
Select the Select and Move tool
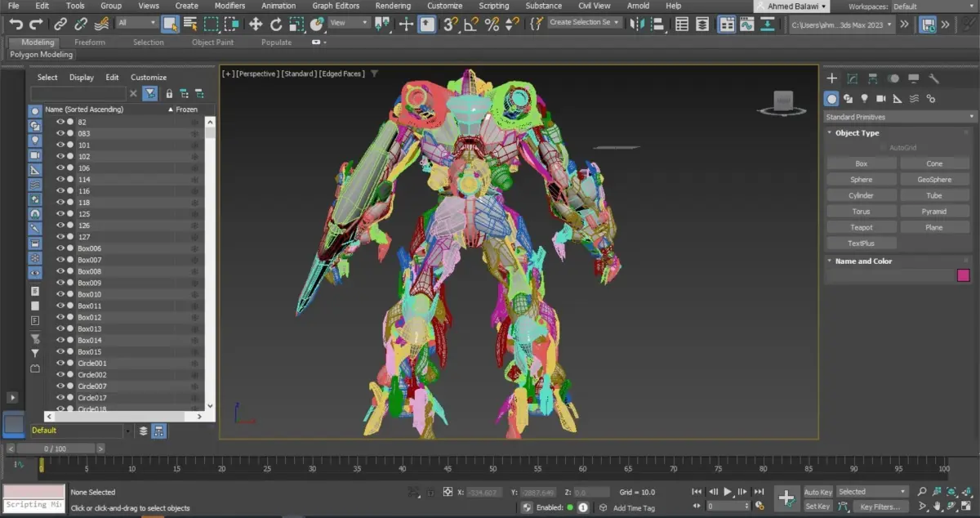255,24
